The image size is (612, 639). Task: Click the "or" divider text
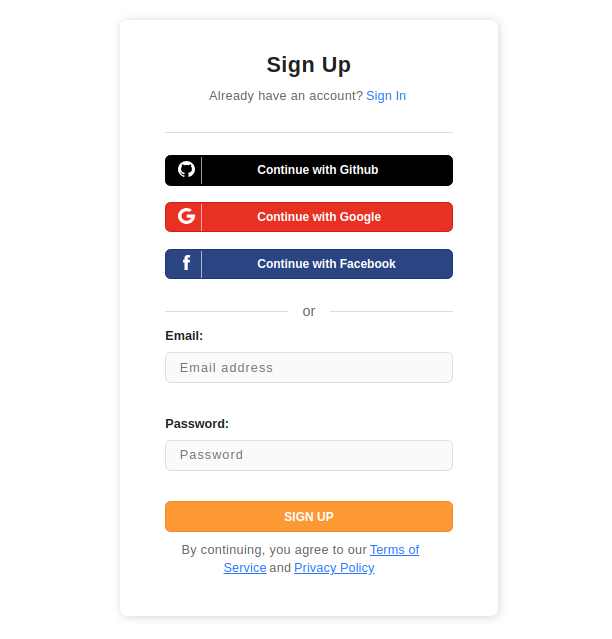(309, 312)
